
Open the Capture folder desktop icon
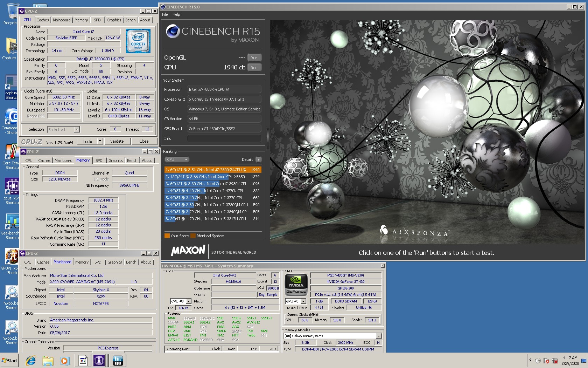coord(10,49)
